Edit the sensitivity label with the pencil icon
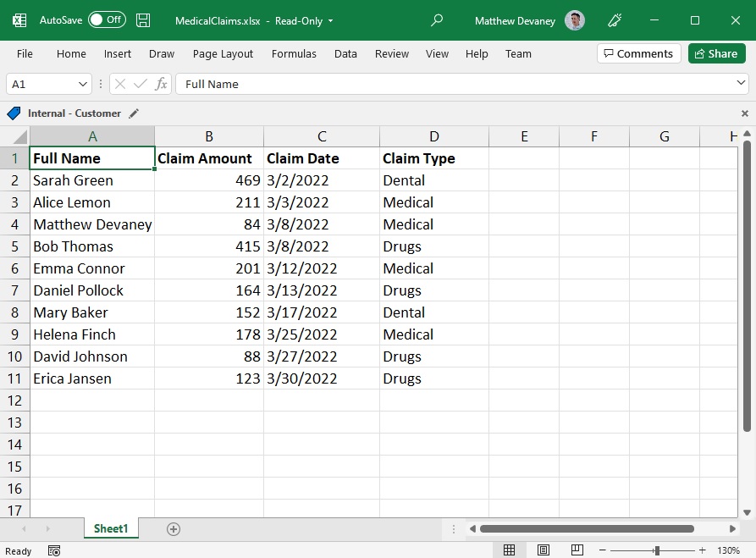 pyautogui.click(x=134, y=113)
